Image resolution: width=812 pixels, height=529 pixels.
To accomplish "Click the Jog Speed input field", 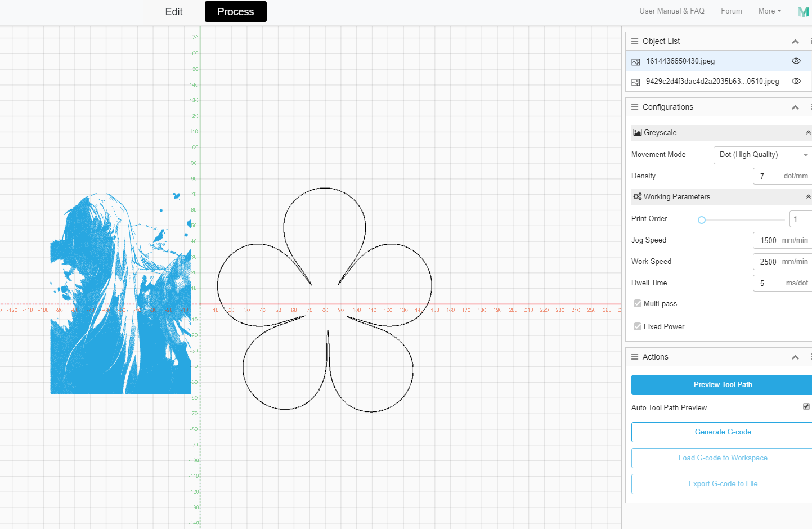I will (782, 240).
